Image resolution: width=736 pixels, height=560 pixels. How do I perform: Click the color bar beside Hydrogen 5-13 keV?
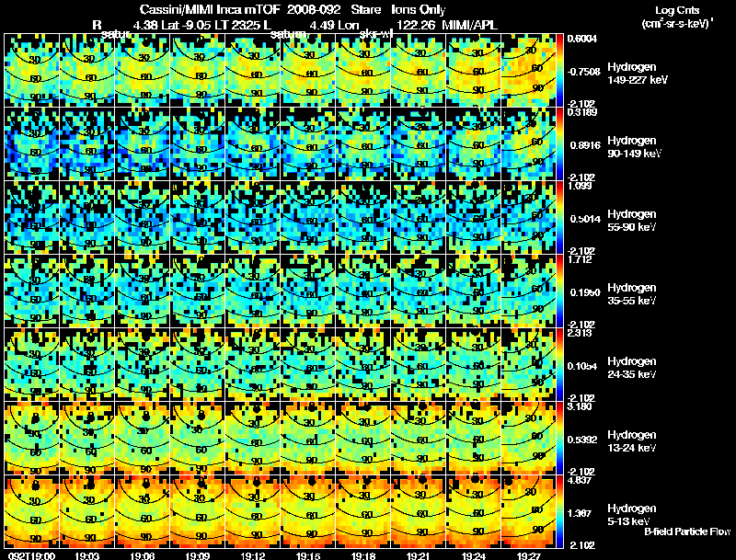pos(559,511)
